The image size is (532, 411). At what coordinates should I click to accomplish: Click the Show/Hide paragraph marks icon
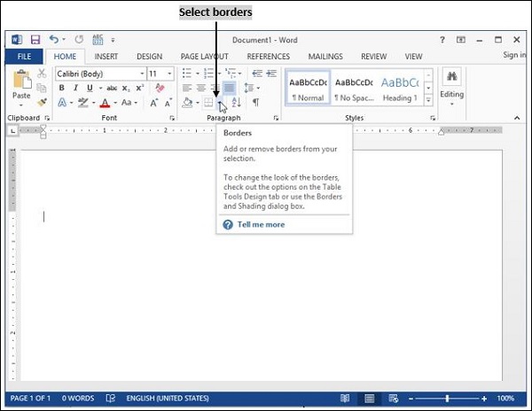[256, 103]
